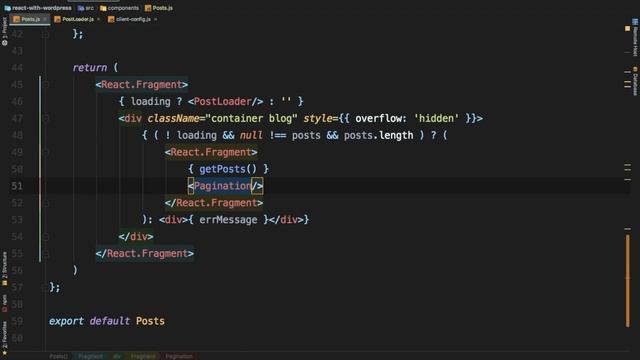Click export default Posts on line 59
Screen dimensions: 640x360
tap(107, 321)
